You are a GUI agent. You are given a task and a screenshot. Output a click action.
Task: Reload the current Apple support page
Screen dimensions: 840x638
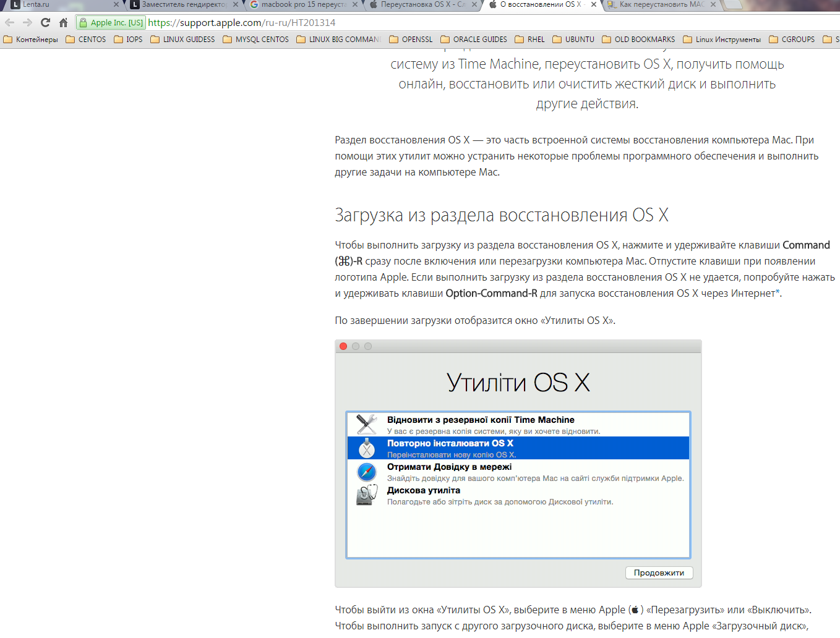45,23
